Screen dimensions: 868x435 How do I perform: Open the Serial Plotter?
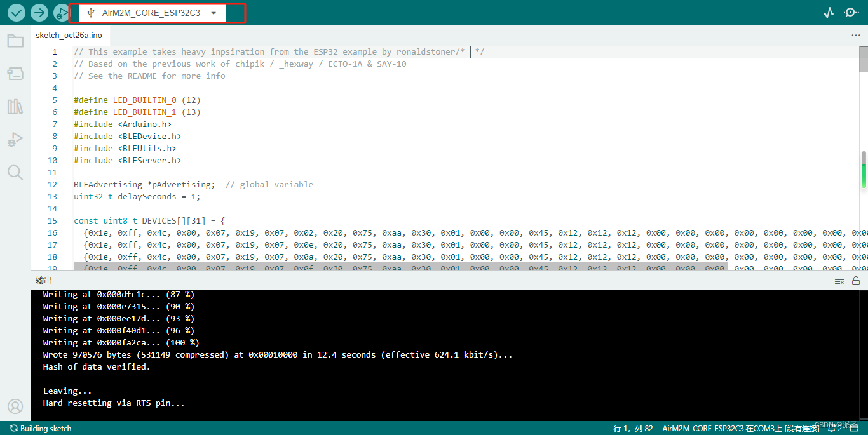pos(829,12)
